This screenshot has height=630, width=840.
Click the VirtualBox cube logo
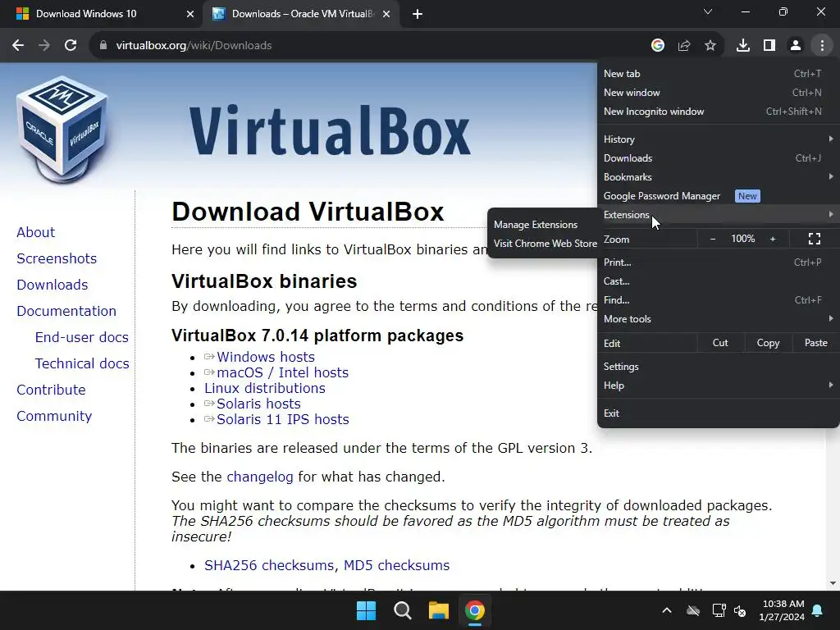tap(62, 130)
